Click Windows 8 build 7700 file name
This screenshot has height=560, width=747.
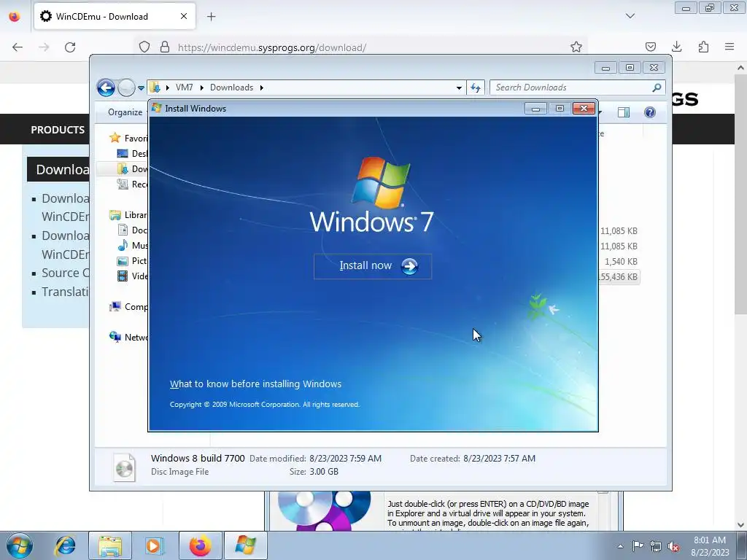[x=198, y=458]
